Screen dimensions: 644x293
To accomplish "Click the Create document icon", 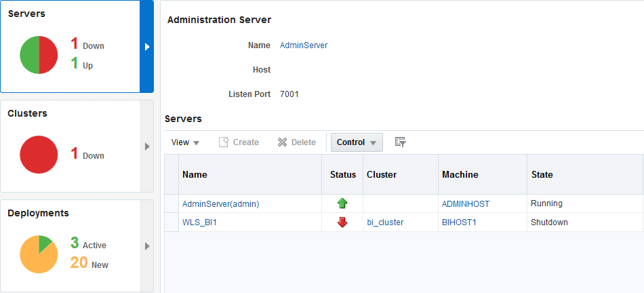I will (224, 142).
